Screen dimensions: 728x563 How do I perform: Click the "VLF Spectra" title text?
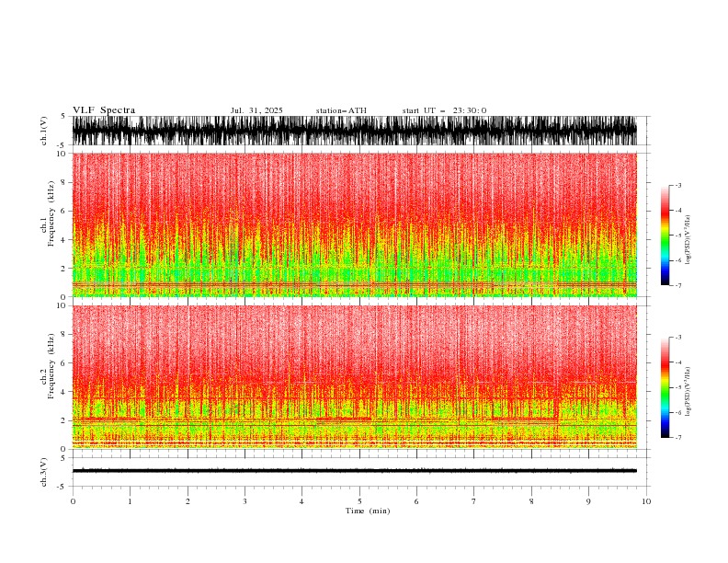pos(104,110)
